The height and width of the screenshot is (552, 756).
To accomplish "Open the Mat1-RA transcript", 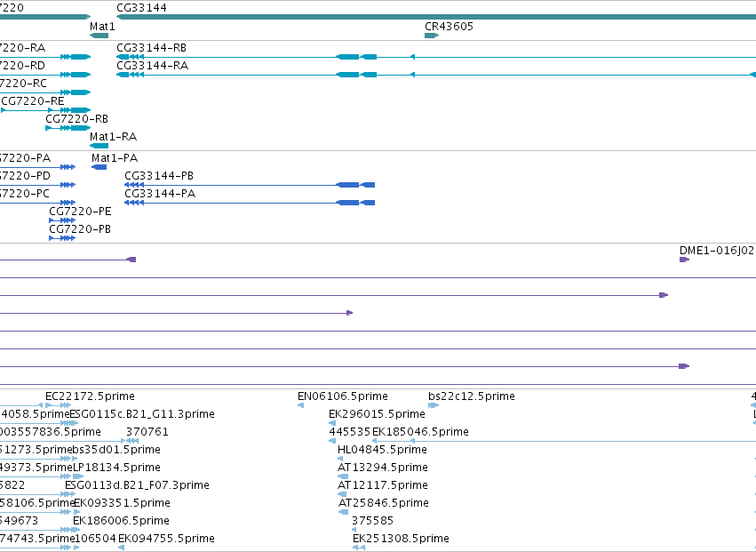I will (99, 146).
